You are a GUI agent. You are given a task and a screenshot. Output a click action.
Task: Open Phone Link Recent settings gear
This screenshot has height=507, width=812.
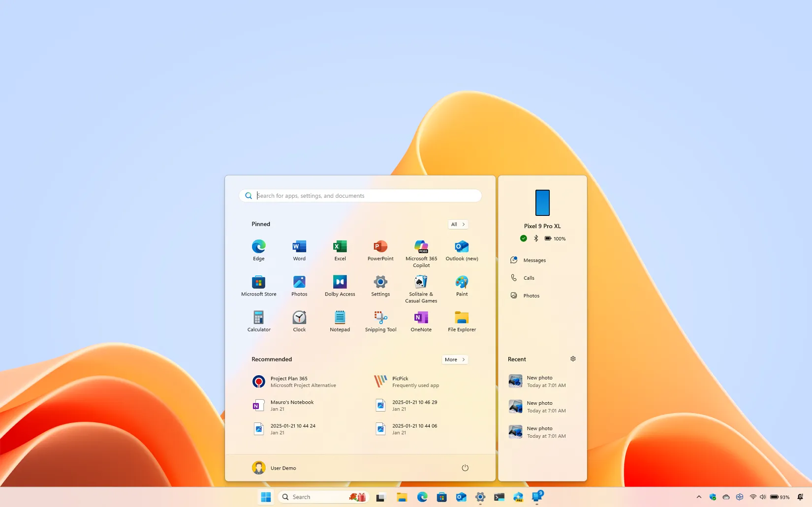pos(573,359)
